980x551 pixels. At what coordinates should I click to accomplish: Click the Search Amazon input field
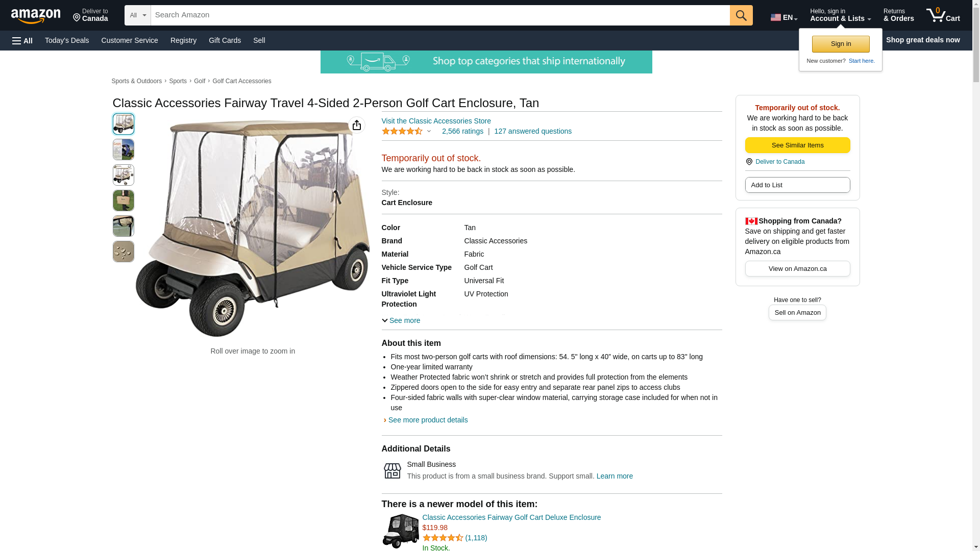tap(440, 15)
